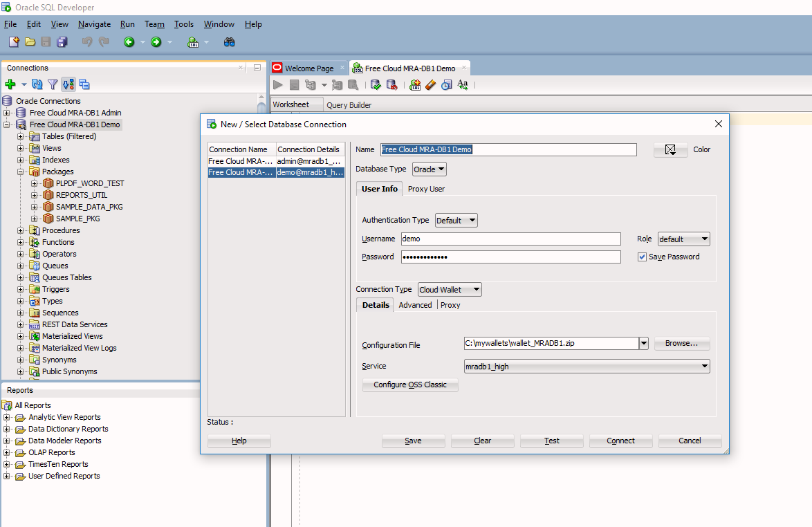The width and height of the screenshot is (812, 527).
Task: Click the Unshared SQL Worksheet icon
Action: [415, 84]
